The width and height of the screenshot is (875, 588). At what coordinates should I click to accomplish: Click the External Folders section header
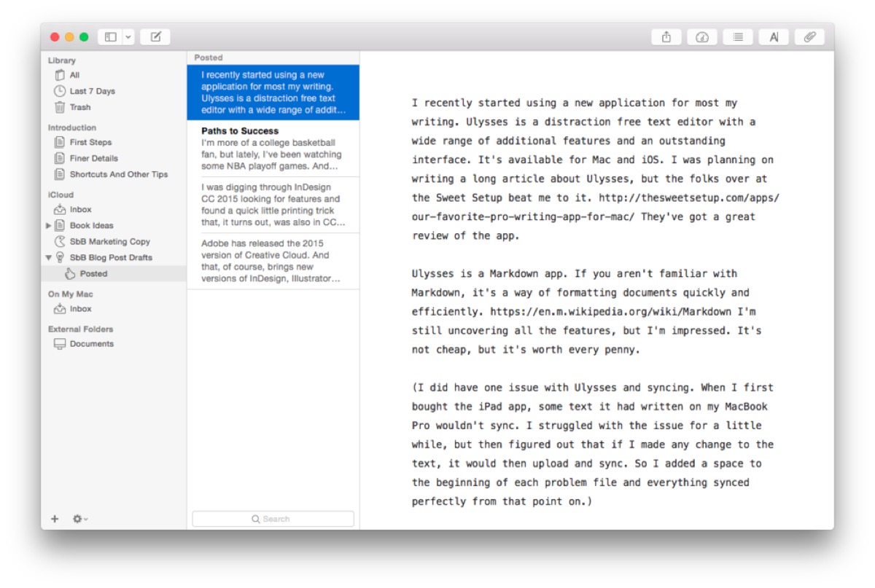(81, 329)
